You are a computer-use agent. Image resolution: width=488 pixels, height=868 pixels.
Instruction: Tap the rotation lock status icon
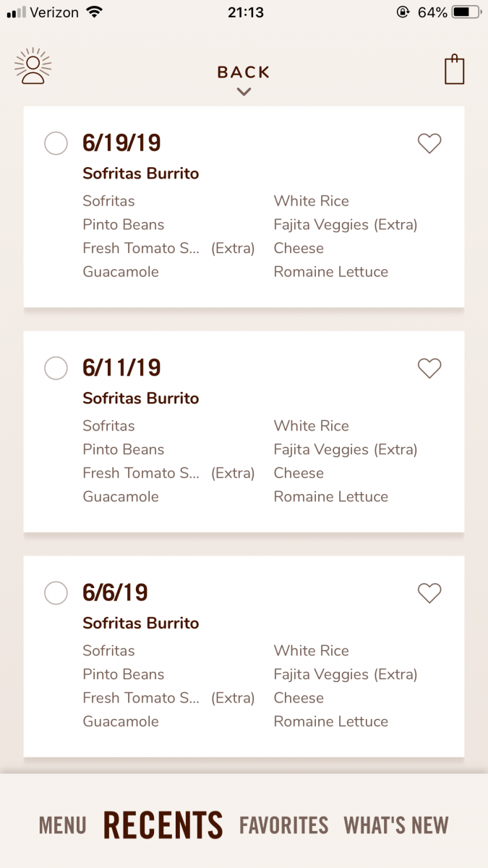point(403,12)
